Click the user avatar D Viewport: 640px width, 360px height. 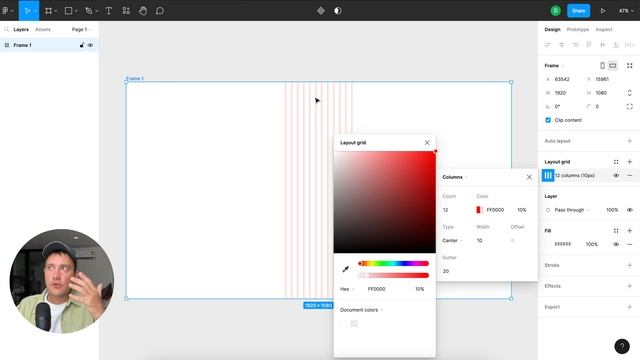tap(556, 11)
